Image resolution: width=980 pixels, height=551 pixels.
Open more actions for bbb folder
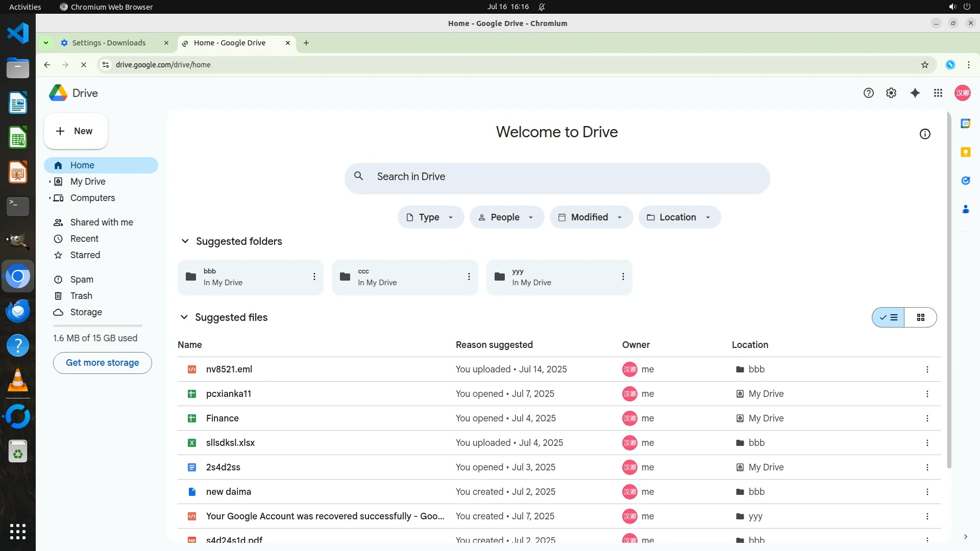(314, 277)
